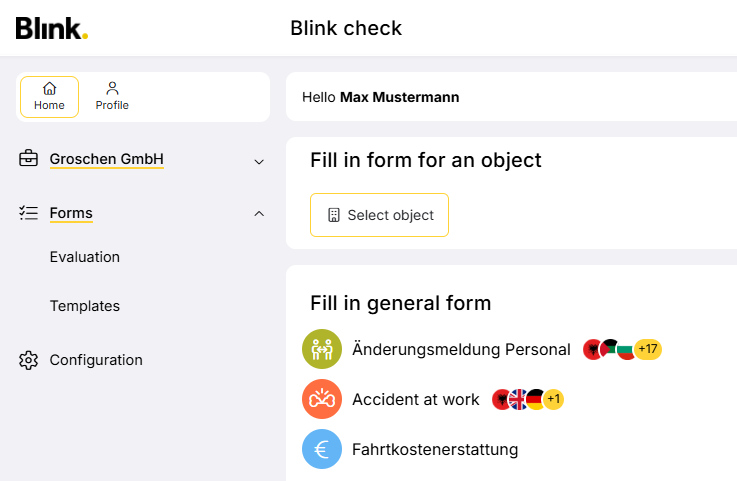The image size is (737, 481).
Task: Open the Evaluation submenu item
Action: point(85,257)
